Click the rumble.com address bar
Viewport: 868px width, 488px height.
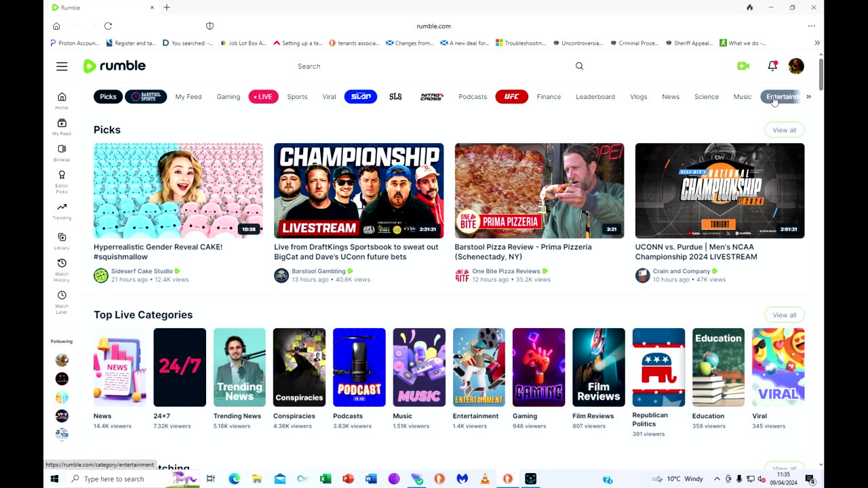[x=433, y=26]
